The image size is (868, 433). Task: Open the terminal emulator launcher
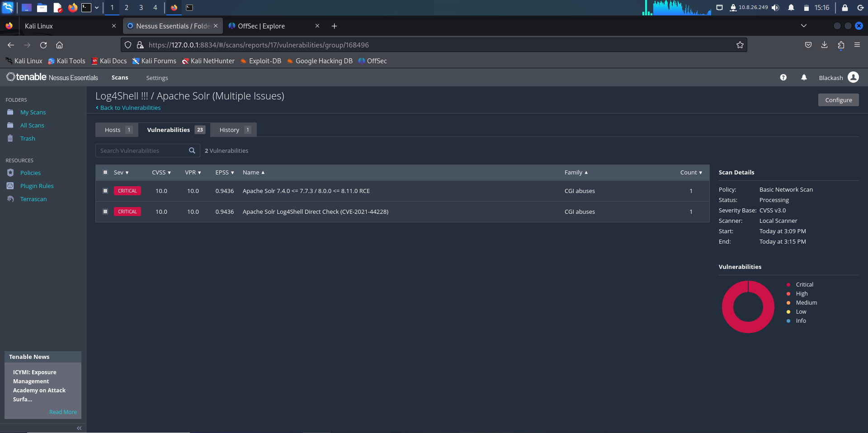86,8
